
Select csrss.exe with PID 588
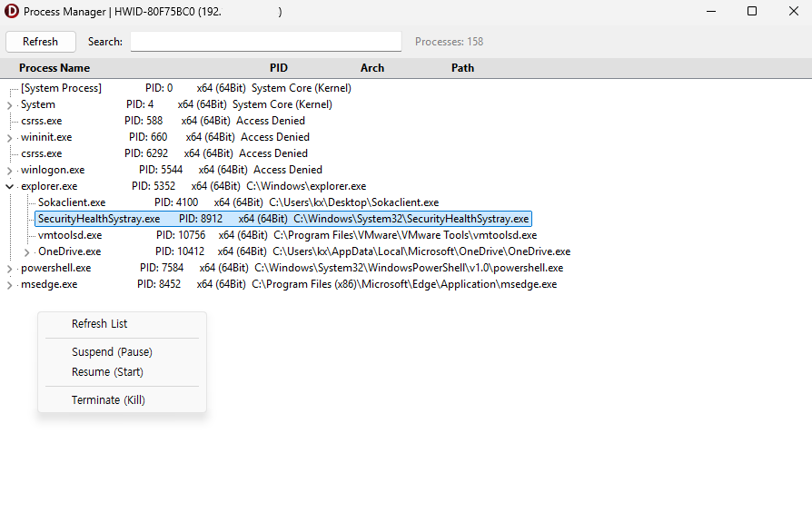(163, 121)
